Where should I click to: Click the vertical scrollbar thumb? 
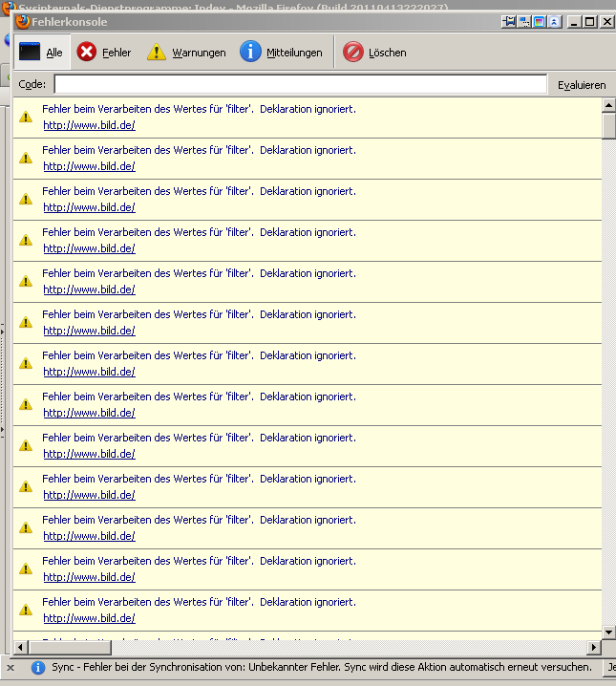(x=608, y=126)
